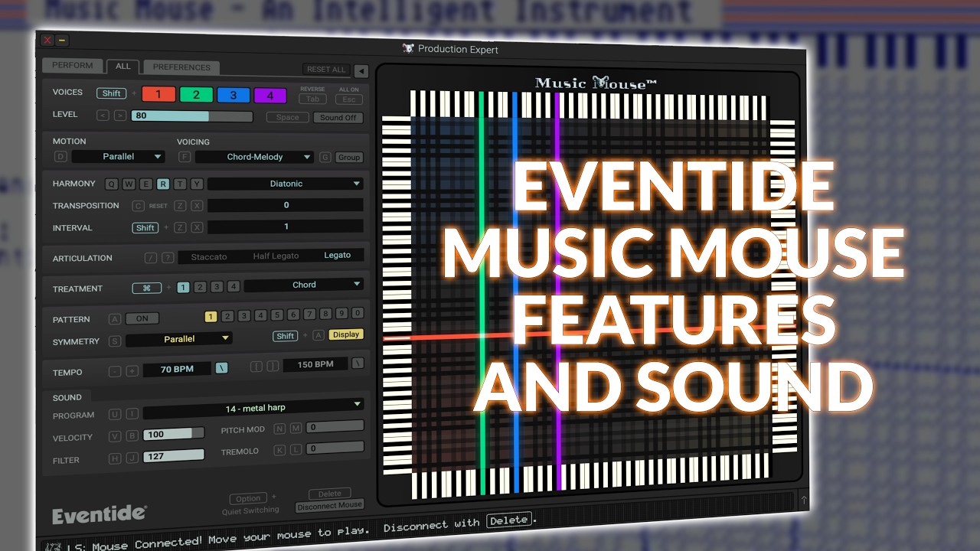Select harmony key R

click(163, 184)
